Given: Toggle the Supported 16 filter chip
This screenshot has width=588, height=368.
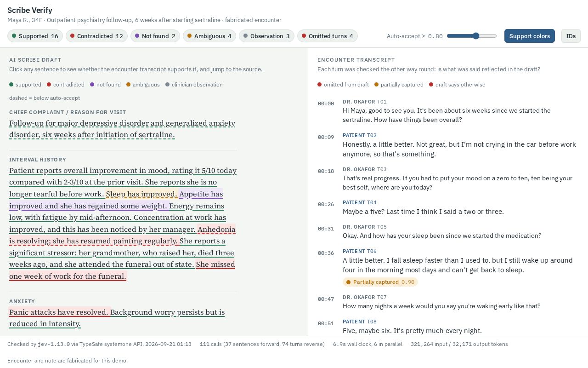Looking at the screenshot, I should click(x=35, y=36).
